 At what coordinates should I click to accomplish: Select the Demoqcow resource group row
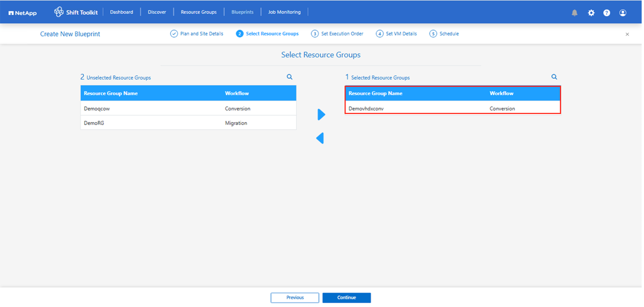tap(188, 108)
